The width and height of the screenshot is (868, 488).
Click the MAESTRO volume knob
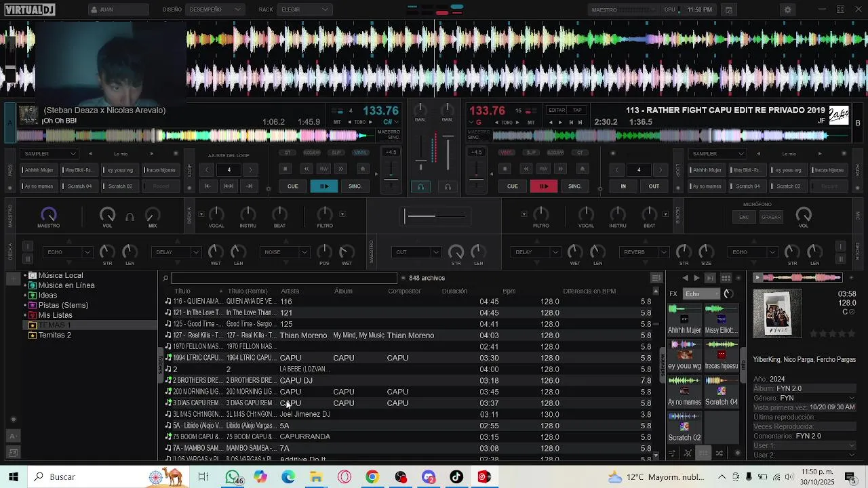pyautogui.click(x=48, y=215)
